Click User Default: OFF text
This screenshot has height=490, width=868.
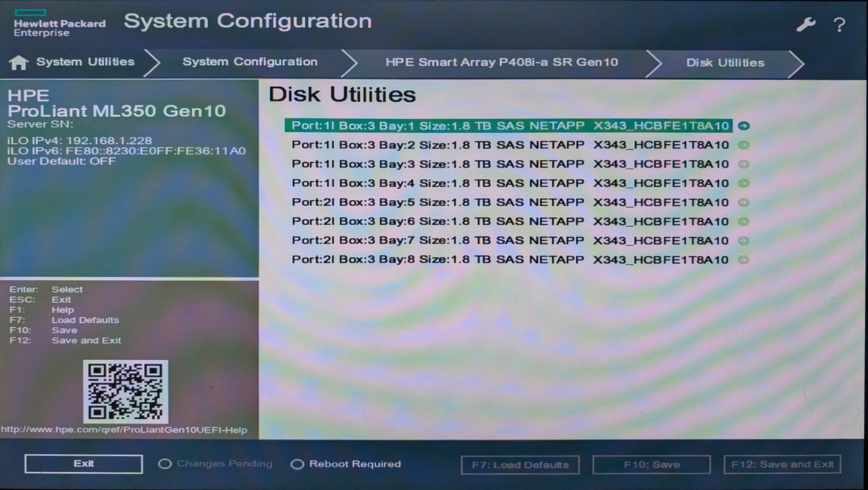[x=62, y=161]
